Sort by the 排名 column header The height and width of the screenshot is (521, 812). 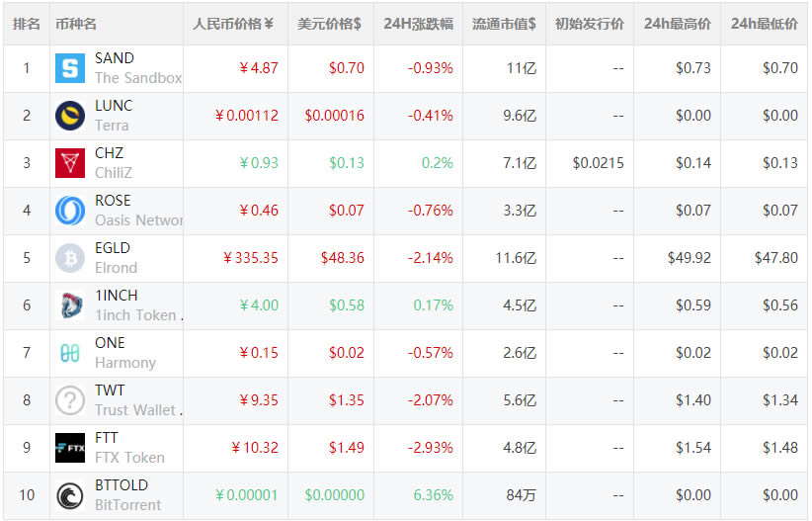coord(27,24)
